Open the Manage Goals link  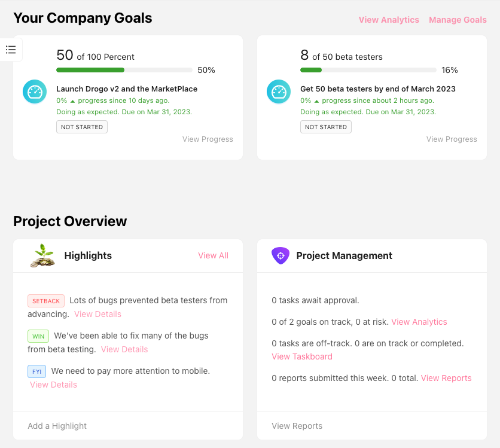point(458,20)
